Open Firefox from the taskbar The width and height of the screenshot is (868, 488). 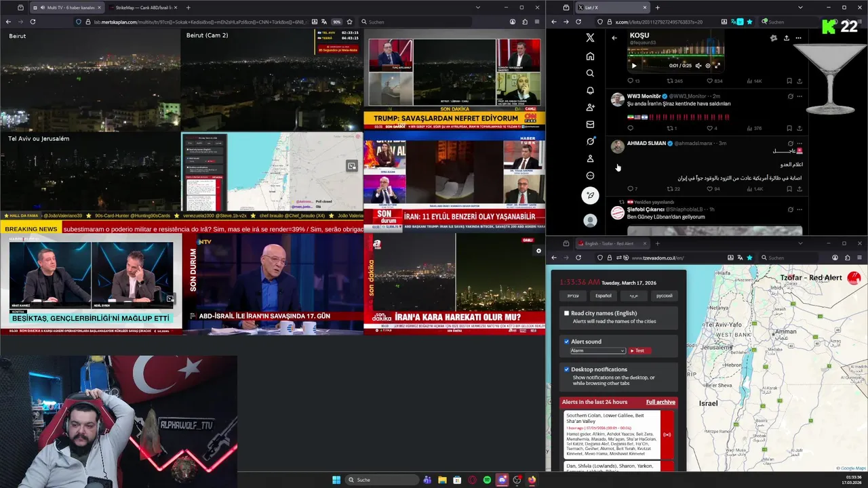click(x=532, y=480)
